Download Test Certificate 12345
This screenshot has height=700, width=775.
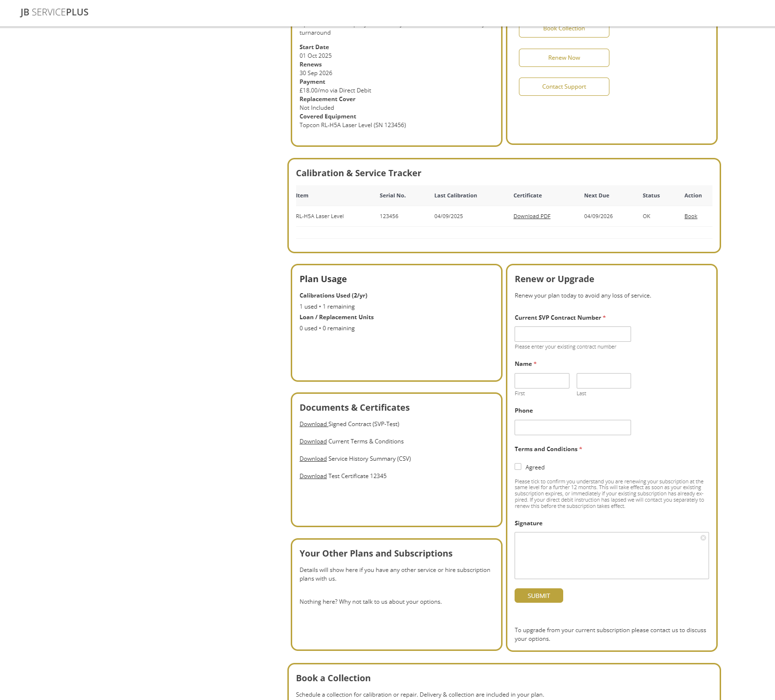coord(313,476)
